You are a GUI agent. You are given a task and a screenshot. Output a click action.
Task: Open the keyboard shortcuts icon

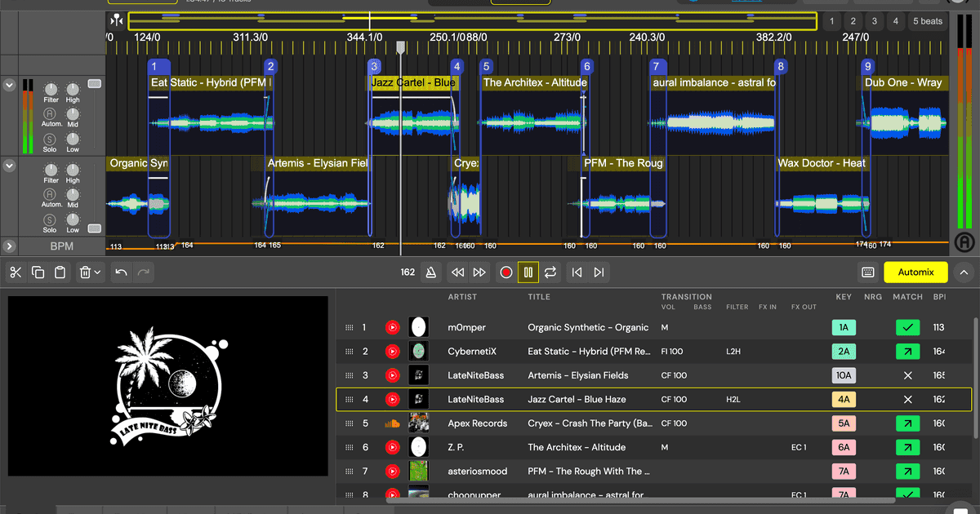(868, 273)
